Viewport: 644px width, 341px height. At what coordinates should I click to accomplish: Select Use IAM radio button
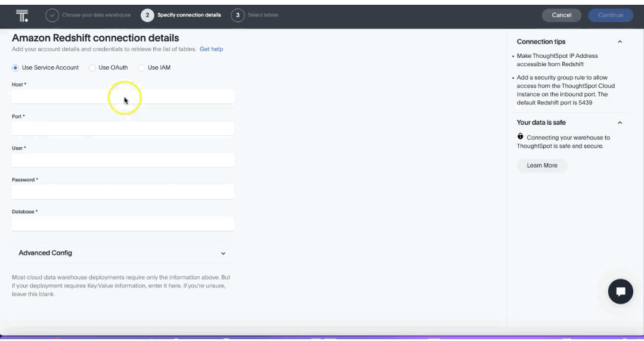(x=141, y=68)
